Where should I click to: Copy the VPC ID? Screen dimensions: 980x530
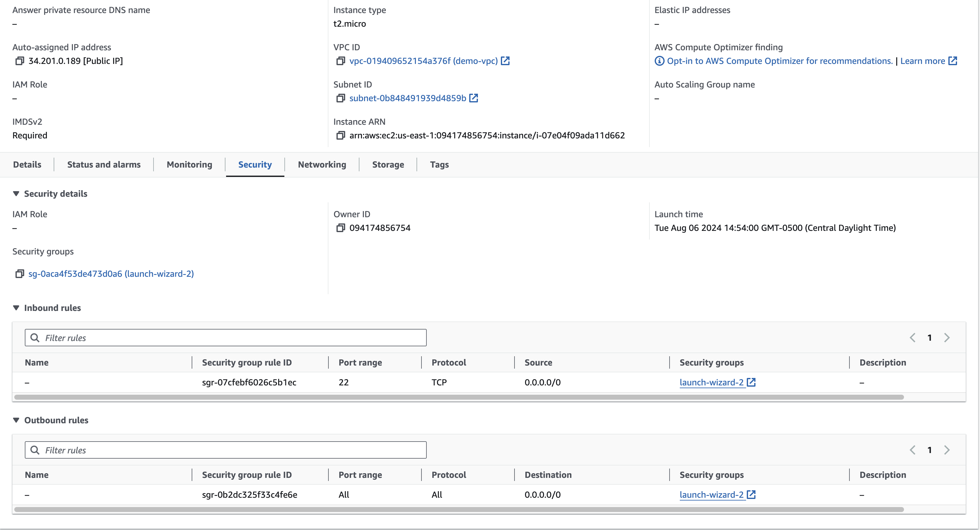[x=341, y=61]
